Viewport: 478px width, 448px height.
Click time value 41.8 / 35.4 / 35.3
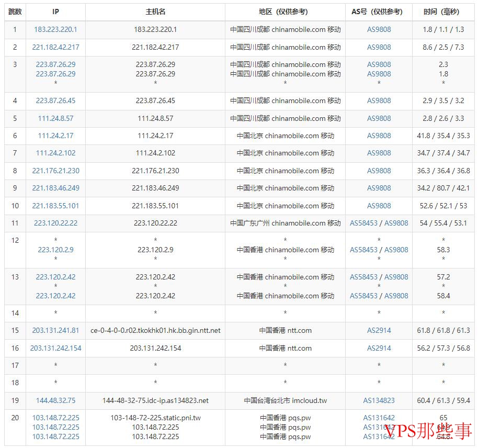(x=443, y=136)
